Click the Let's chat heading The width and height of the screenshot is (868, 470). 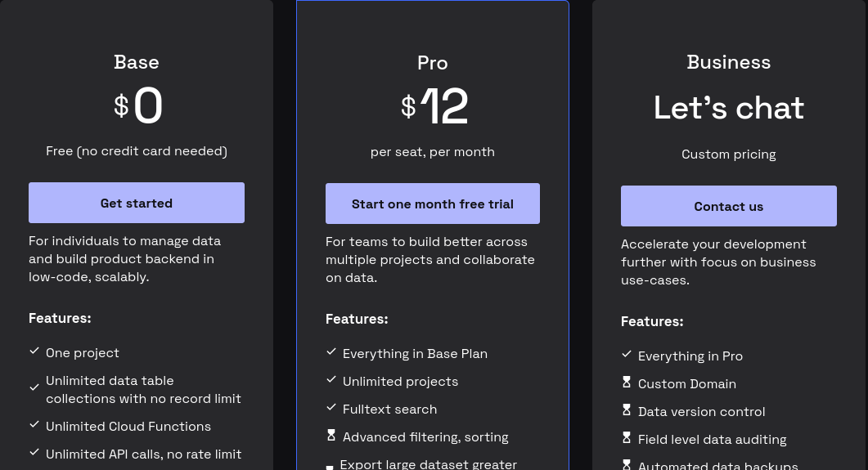tap(728, 108)
